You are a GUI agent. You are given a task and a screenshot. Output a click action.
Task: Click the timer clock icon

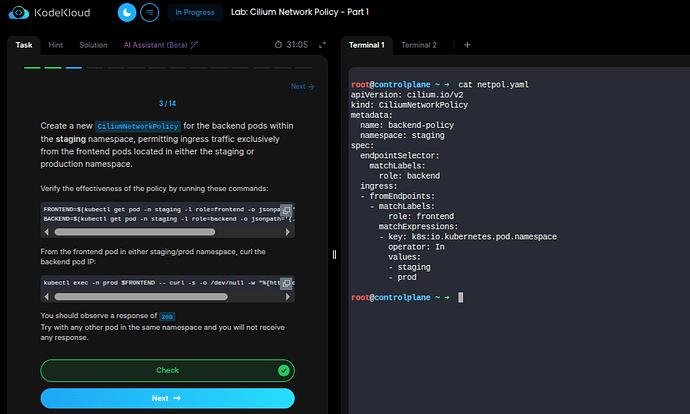tap(278, 45)
